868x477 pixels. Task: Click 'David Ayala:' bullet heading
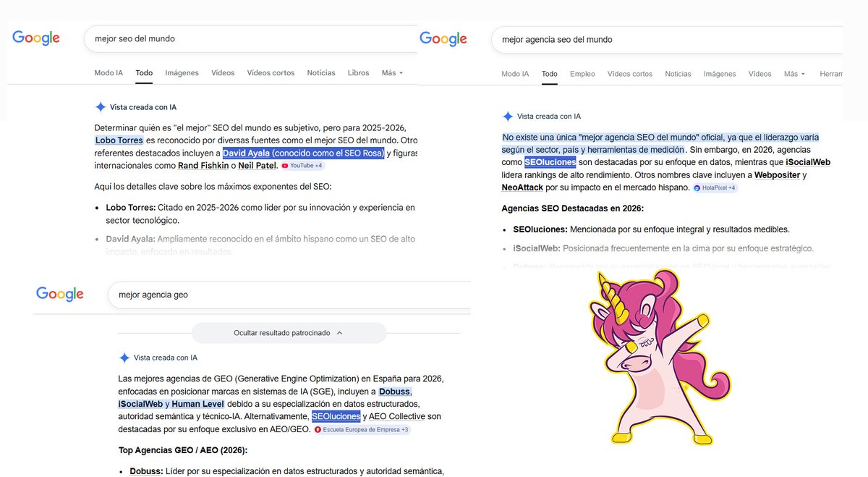pos(130,239)
